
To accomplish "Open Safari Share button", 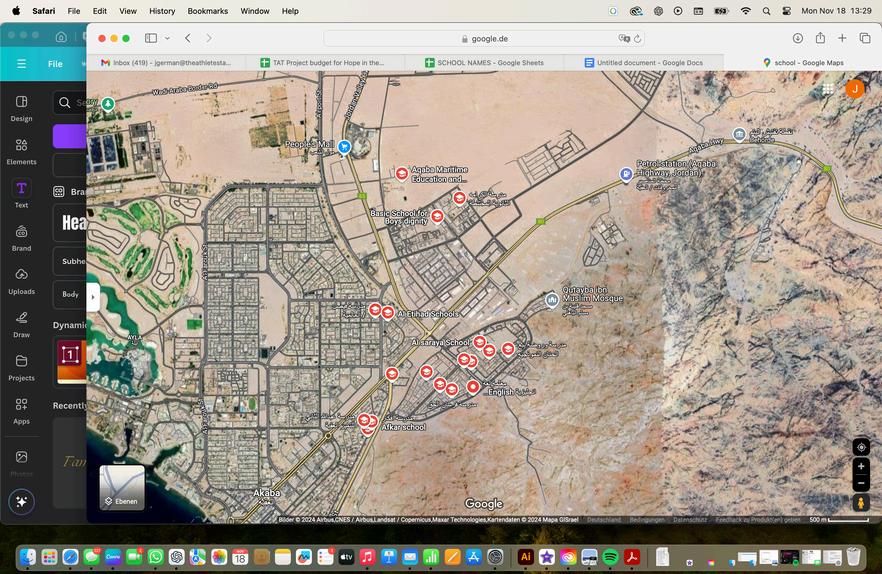I will pos(820,38).
